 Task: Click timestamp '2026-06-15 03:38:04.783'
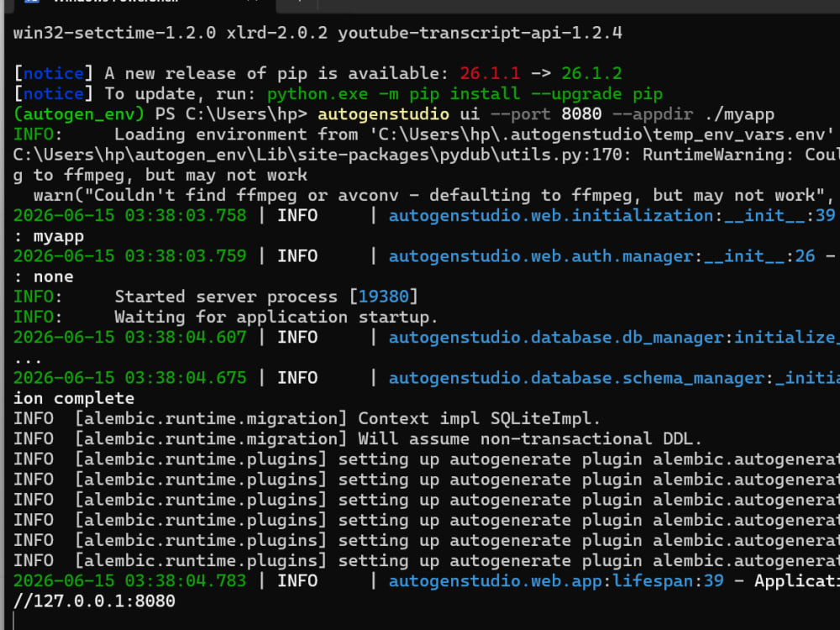pyautogui.click(x=129, y=580)
